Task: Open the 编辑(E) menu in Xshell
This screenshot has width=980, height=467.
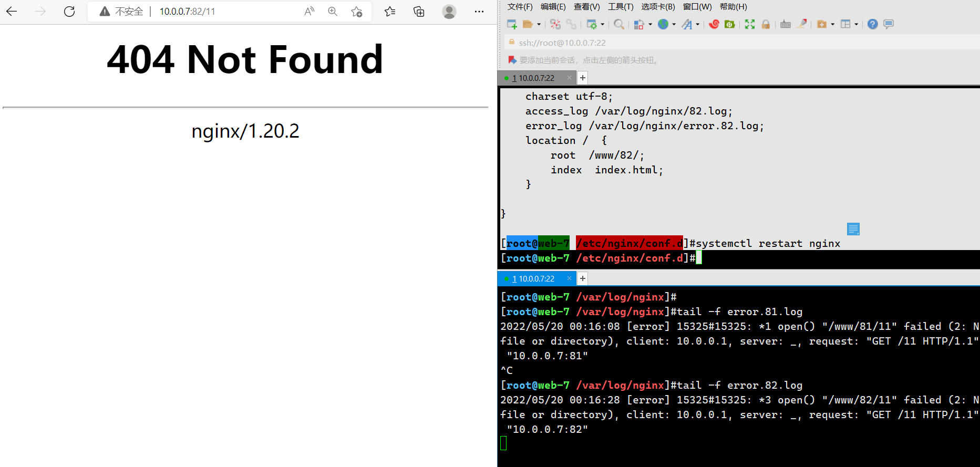Action: [553, 7]
